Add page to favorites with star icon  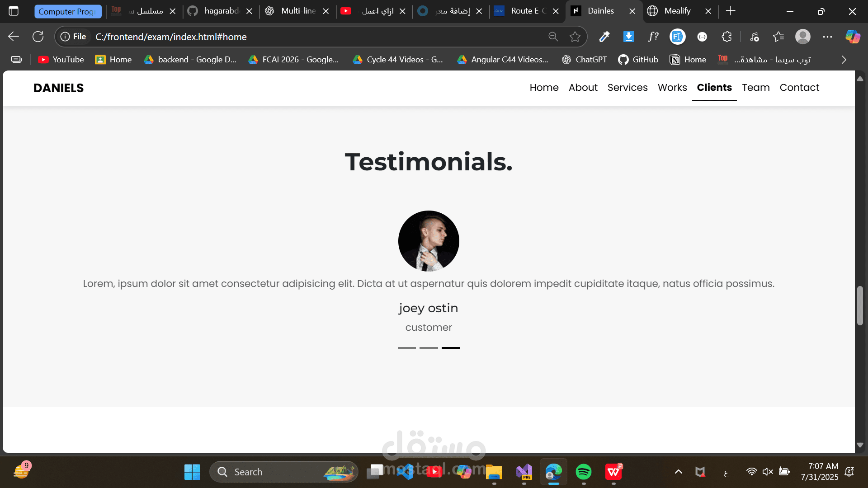pos(575,37)
